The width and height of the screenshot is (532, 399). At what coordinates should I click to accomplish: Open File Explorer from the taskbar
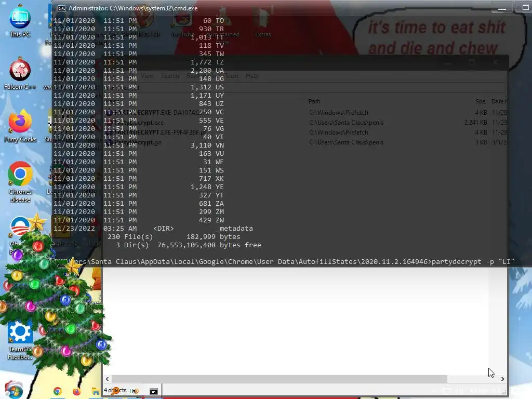[96, 392]
